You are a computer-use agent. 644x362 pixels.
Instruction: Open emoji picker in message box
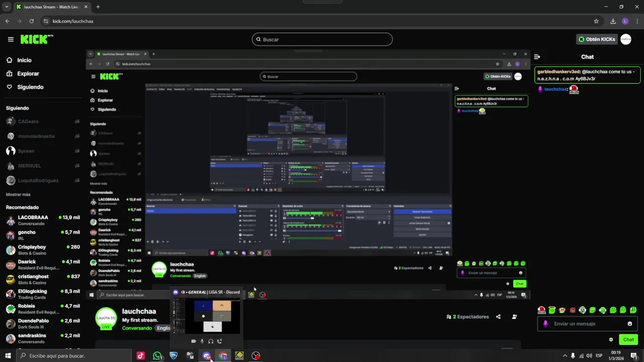pyautogui.click(x=629, y=324)
